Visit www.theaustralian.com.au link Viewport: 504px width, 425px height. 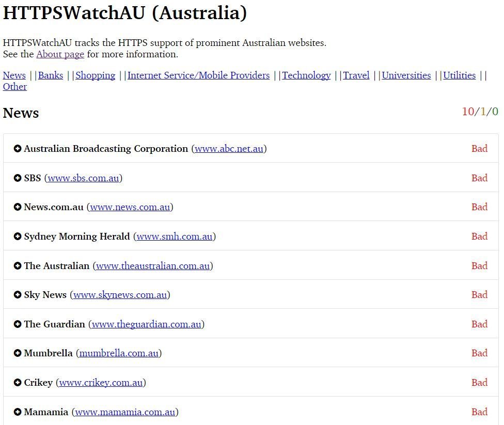[153, 266]
